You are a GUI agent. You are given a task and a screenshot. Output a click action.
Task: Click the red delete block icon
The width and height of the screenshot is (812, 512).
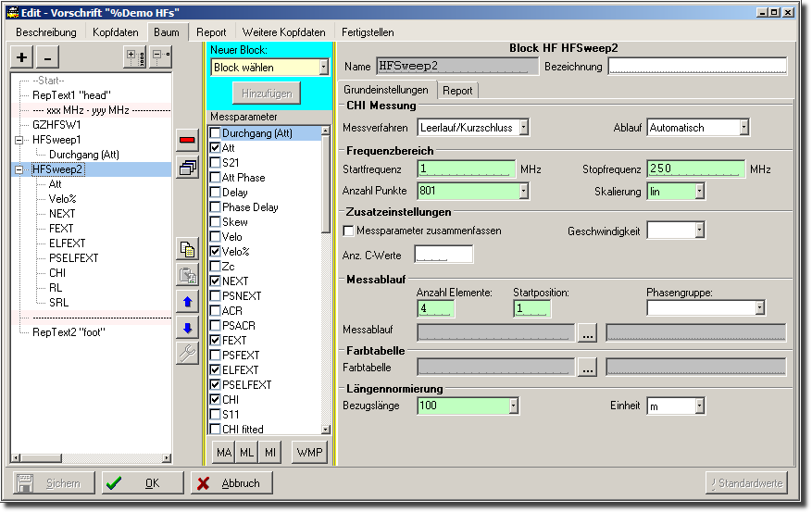click(187, 140)
